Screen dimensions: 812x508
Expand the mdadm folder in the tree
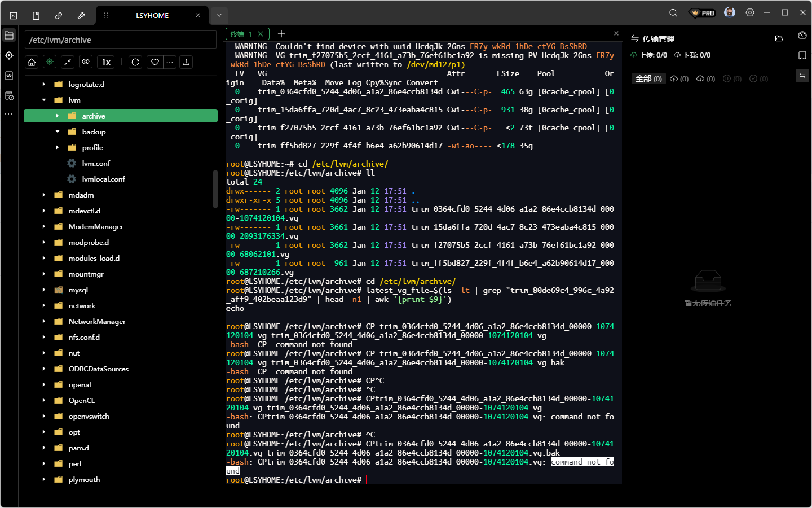(x=44, y=195)
